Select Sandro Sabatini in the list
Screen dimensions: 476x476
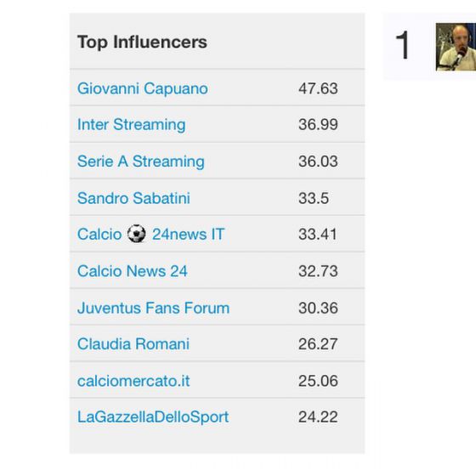tap(133, 198)
